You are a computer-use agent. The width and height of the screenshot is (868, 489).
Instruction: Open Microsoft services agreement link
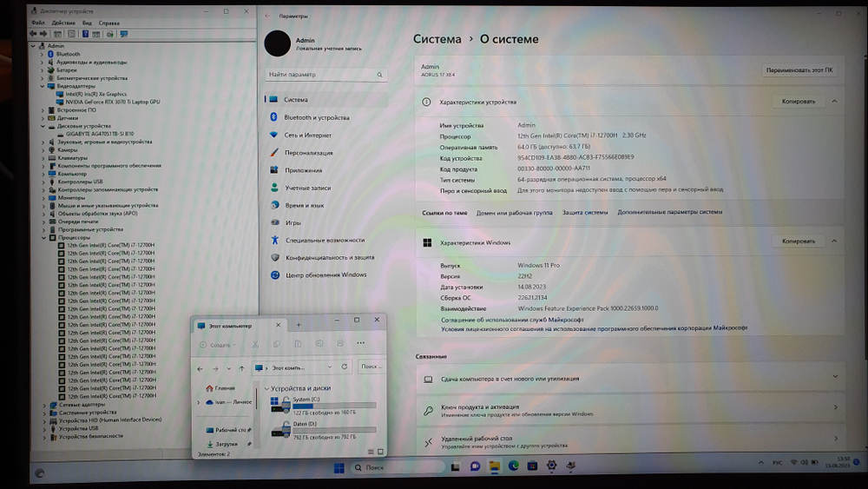click(512, 320)
